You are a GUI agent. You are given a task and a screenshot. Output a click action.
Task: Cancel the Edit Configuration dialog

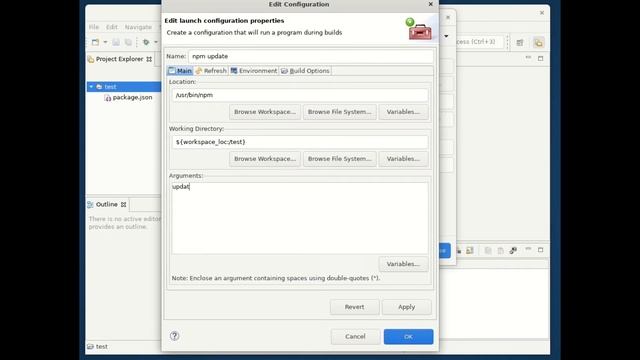pos(355,337)
